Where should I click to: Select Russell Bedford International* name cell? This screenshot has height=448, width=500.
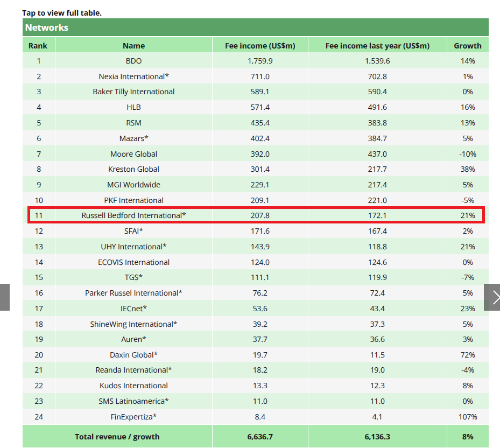(133, 215)
